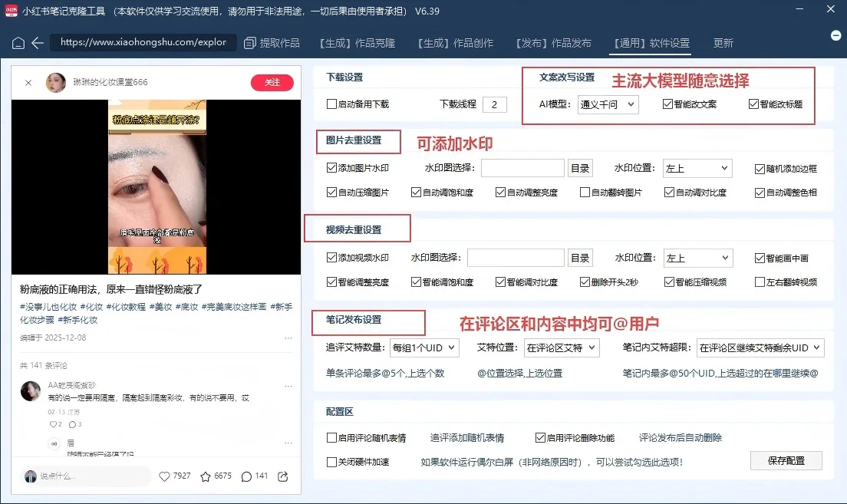Screen dimensions: 847x504
Task: Click reply bubble icon on AA comment
Action: point(72,424)
